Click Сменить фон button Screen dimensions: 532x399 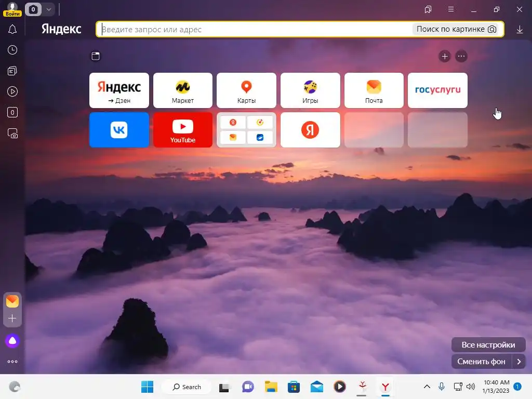tap(481, 362)
